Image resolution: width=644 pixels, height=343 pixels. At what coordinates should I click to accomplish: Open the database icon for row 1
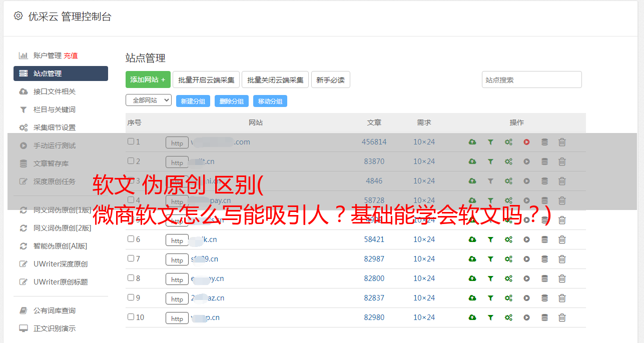click(x=544, y=142)
